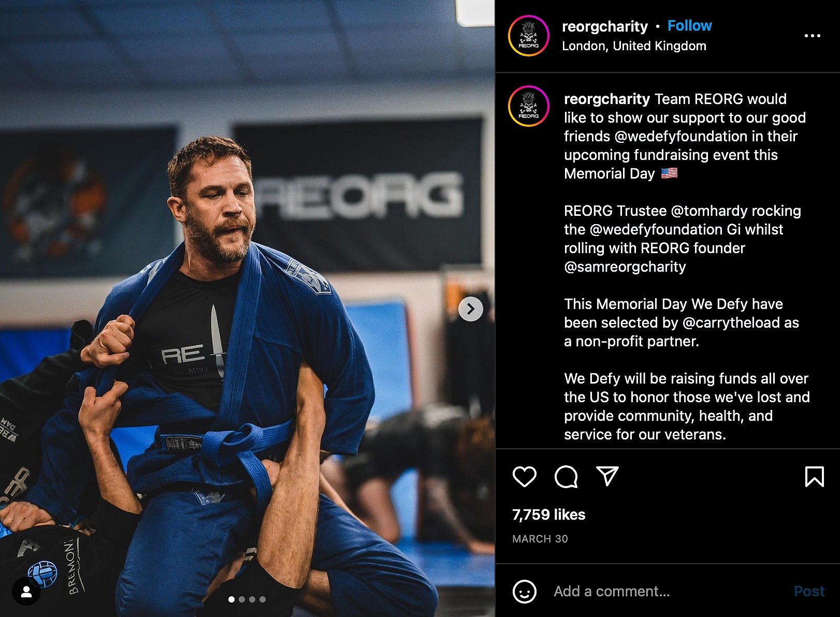
Task: Like the post with heart icon
Action: [x=524, y=476]
